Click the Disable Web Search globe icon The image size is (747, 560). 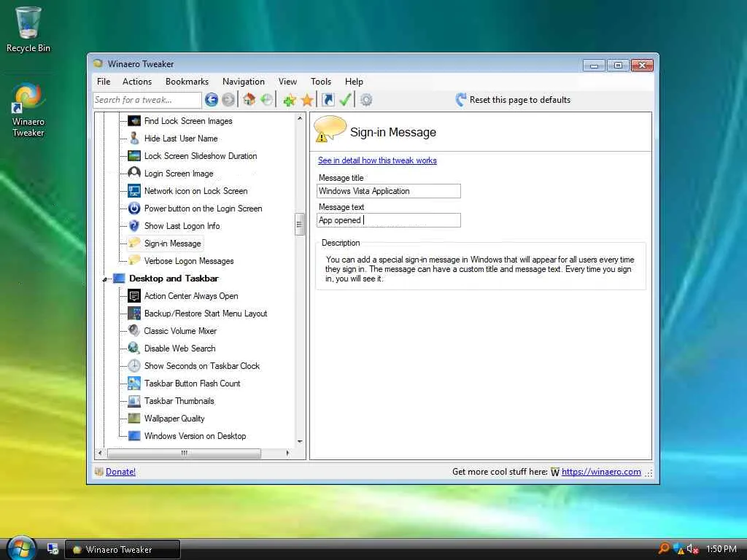pos(134,348)
